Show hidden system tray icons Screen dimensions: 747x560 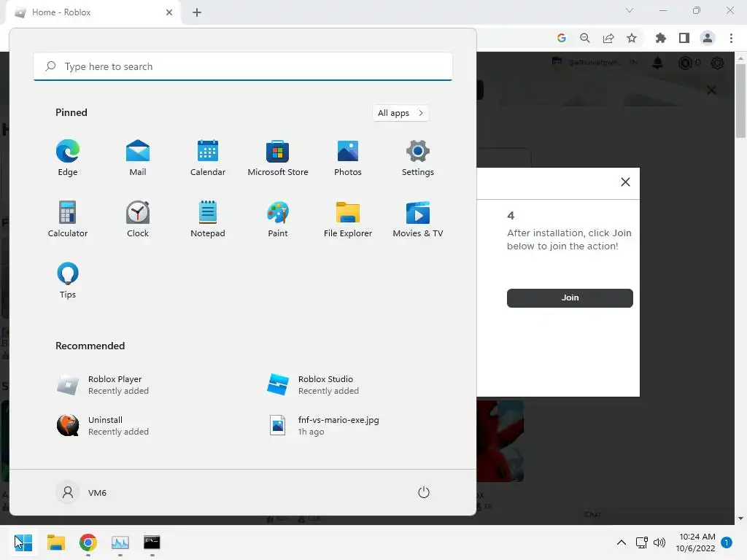pos(622,542)
